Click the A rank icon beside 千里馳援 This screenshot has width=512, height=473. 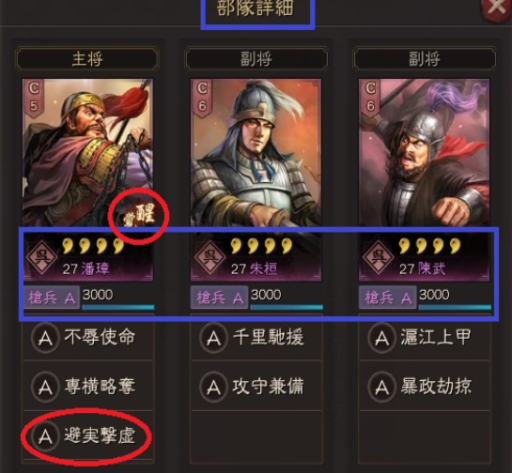pos(213,337)
